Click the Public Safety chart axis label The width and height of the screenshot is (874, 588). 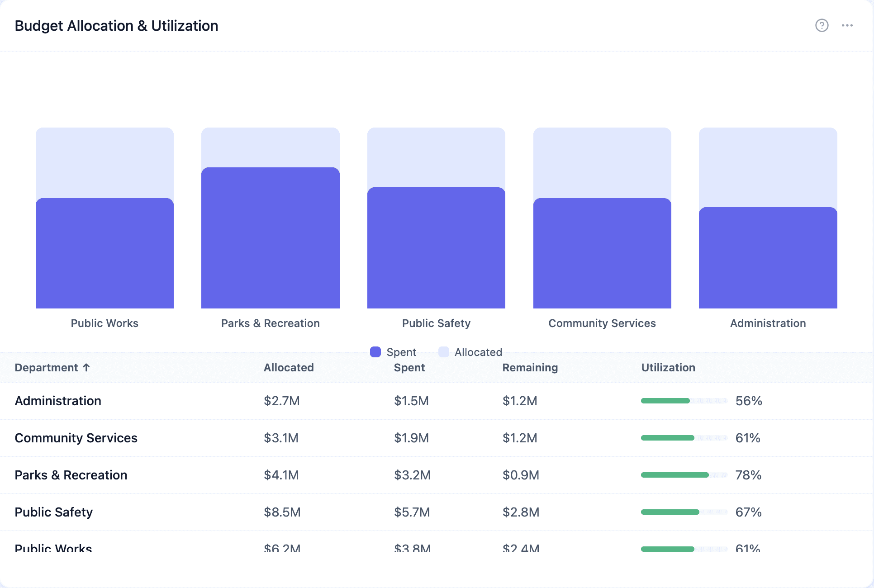coord(436,323)
